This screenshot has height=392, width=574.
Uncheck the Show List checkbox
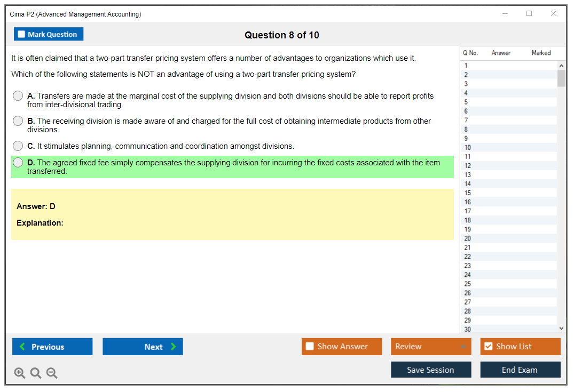(x=488, y=347)
